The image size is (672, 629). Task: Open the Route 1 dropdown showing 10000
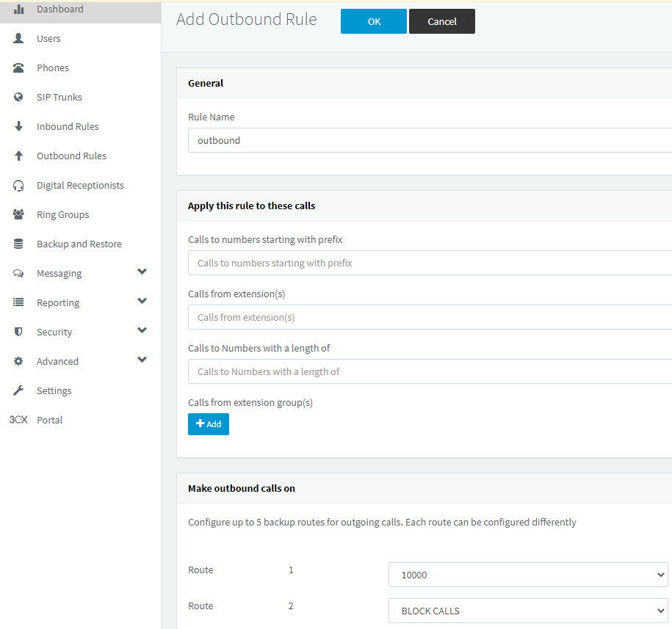[528, 575]
